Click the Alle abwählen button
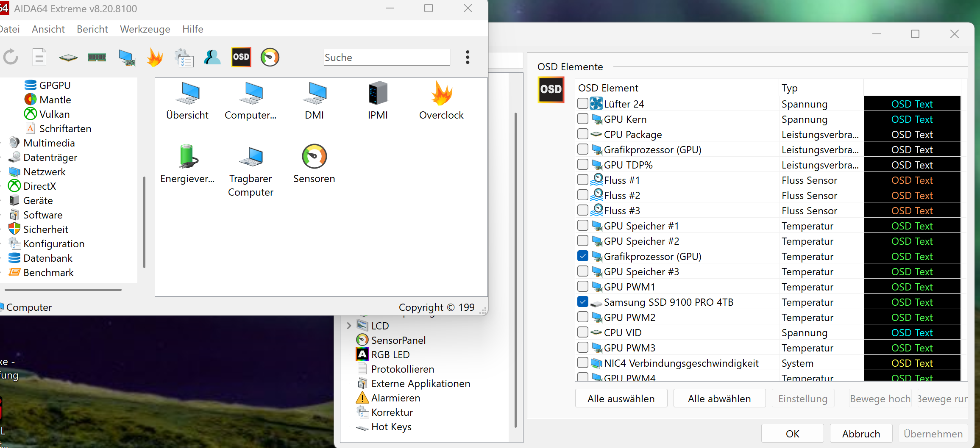Viewport: 980px width, 448px height. coord(719,398)
